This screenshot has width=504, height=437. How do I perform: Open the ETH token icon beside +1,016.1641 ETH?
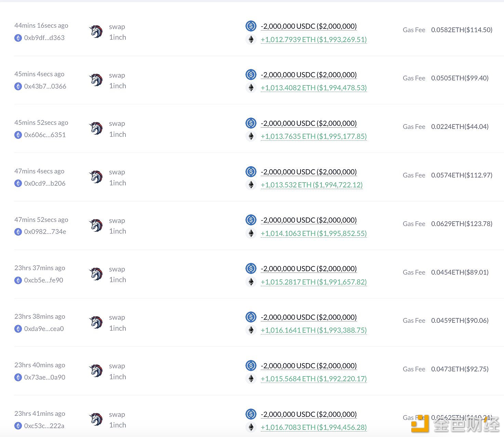click(251, 330)
